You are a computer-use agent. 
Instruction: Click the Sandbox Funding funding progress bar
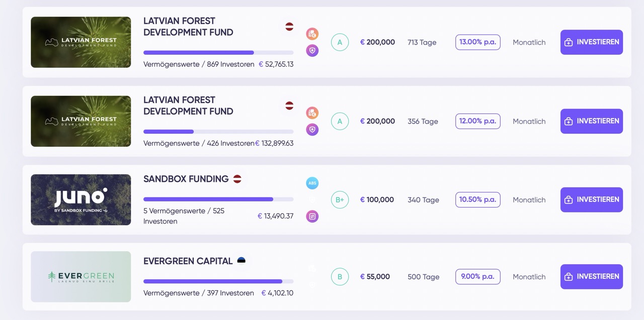tap(218, 199)
